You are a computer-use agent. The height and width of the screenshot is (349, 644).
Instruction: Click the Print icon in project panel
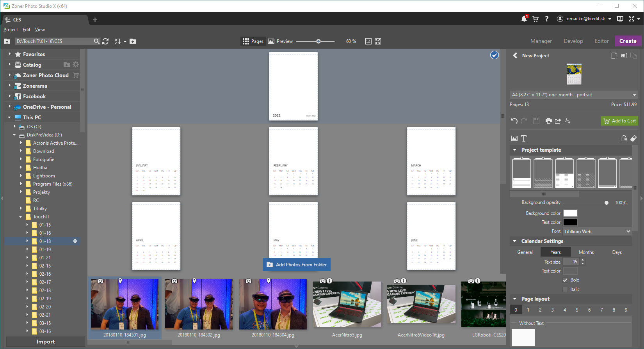pyautogui.click(x=548, y=121)
